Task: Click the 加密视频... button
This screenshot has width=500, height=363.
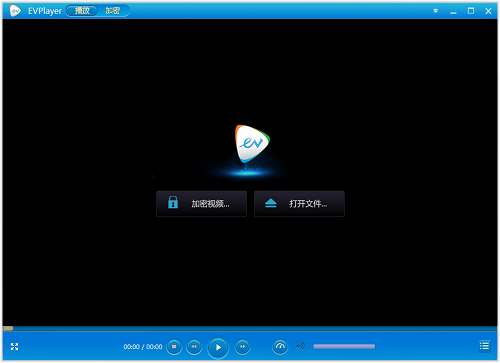Action: pos(201,204)
